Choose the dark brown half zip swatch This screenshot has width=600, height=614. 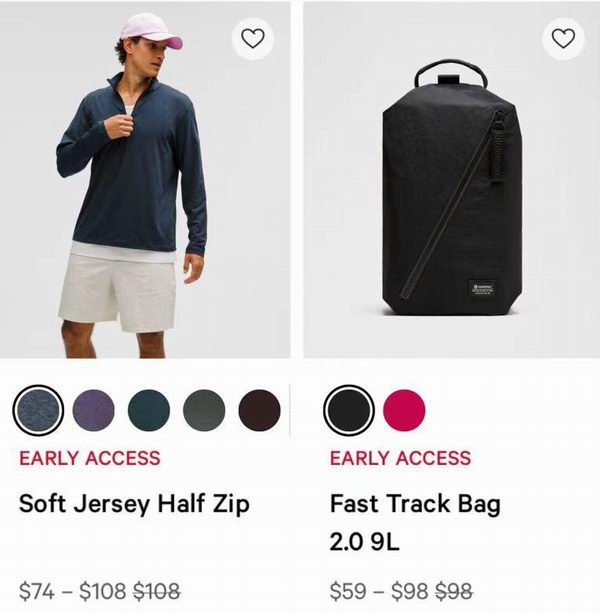[259, 409]
